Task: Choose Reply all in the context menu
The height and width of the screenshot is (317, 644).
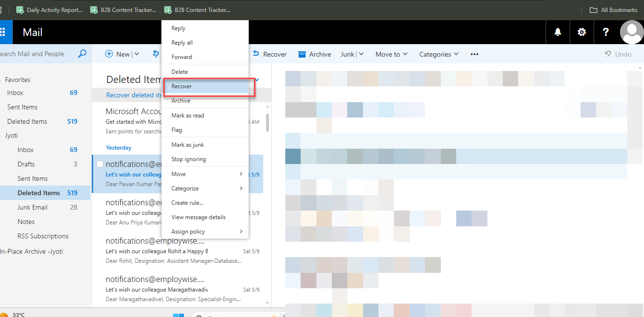Action: click(205, 43)
